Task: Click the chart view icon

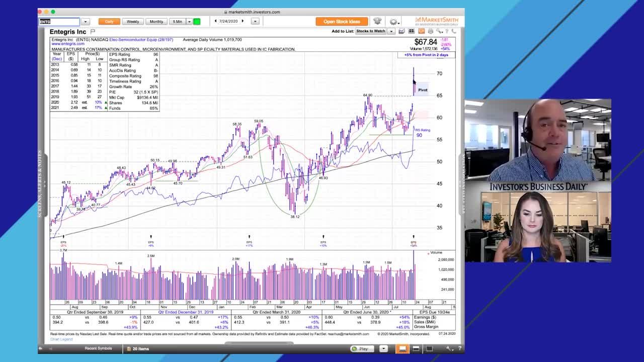Action: click(x=401, y=31)
